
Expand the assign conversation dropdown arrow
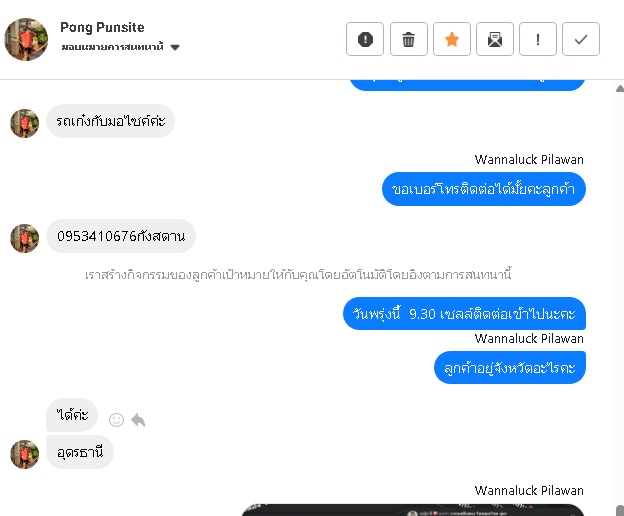click(175, 47)
